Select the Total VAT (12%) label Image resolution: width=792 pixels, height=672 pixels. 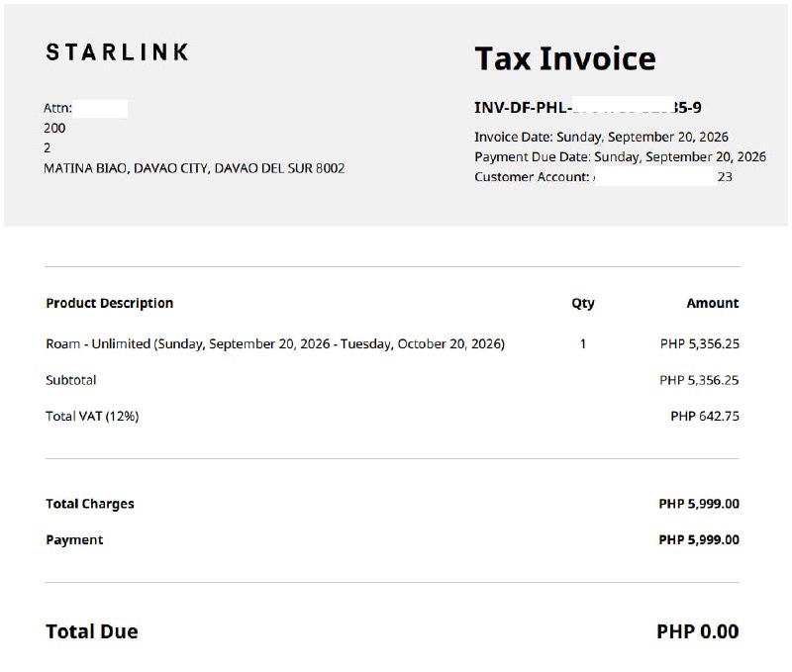pos(92,416)
